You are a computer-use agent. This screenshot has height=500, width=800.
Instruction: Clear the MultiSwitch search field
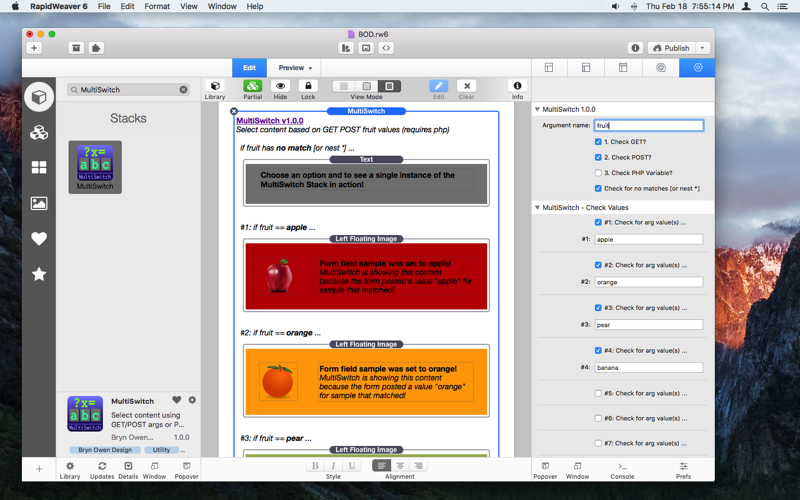coord(183,89)
